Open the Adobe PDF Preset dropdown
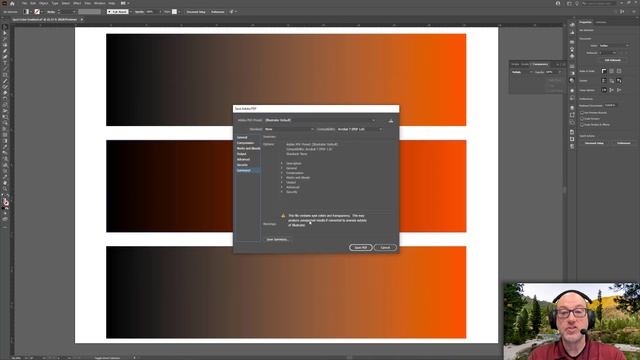Viewport: 640px width, 360px height. tap(320, 120)
